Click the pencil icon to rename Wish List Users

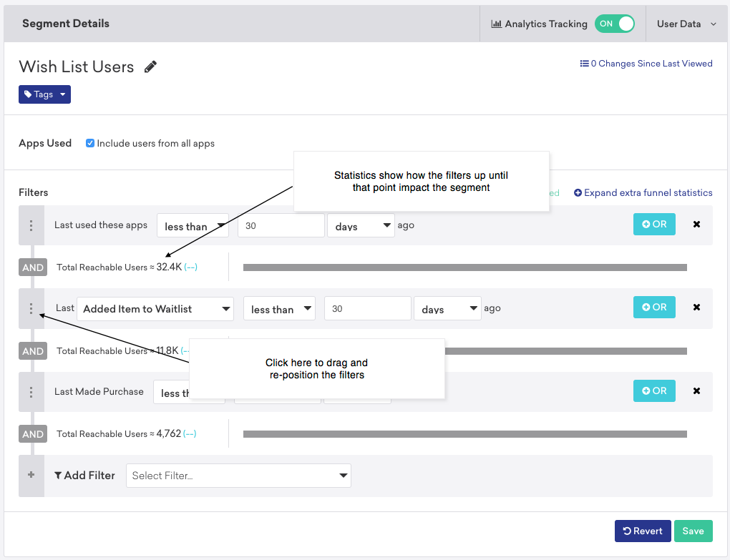150,66
